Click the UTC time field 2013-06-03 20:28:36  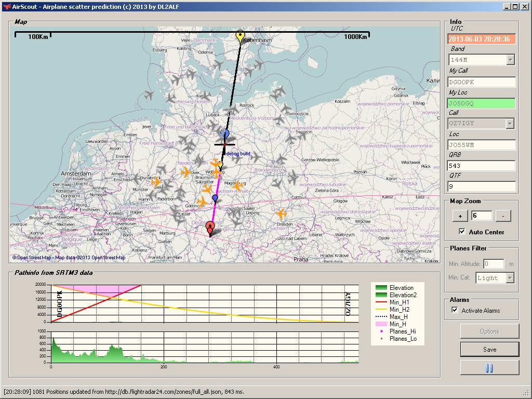coord(482,39)
